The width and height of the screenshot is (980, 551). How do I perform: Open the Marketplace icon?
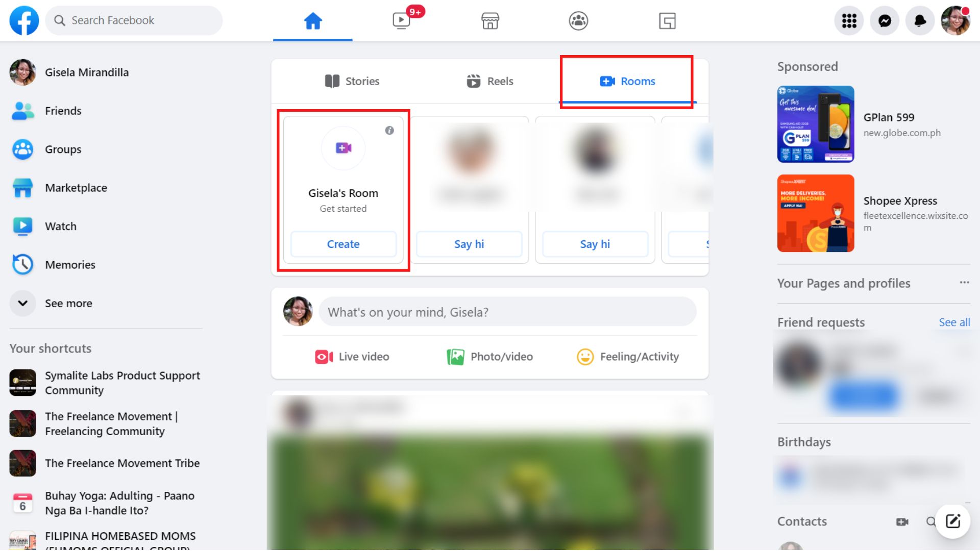coord(489,20)
